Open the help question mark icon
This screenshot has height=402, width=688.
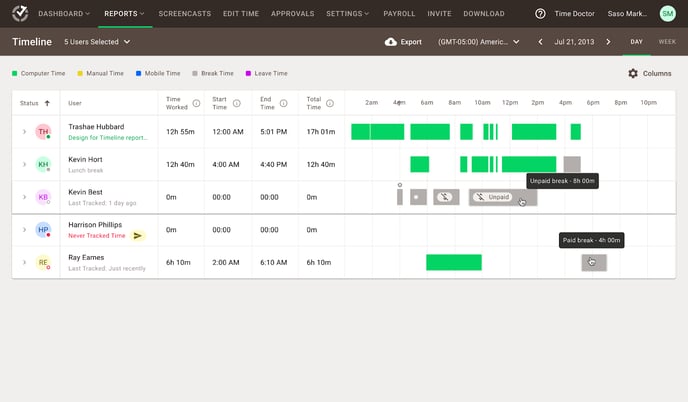click(x=540, y=14)
